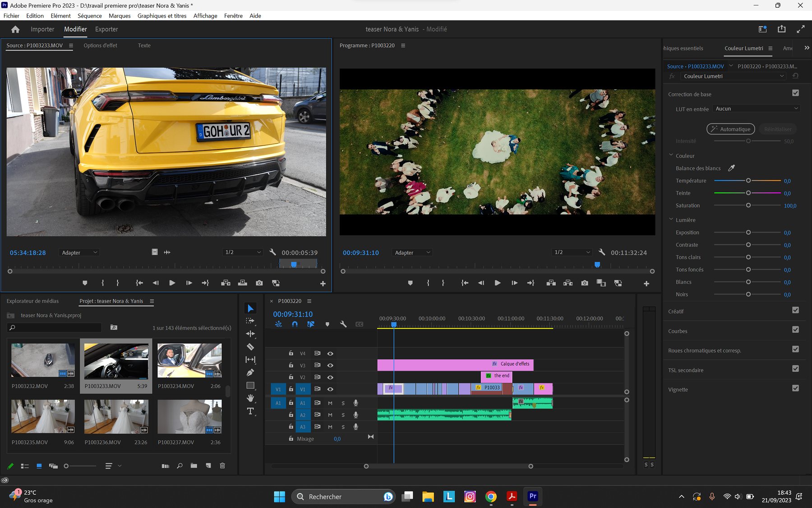Select the Hand tool
This screenshot has width=812, height=508.
[x=250, y=398]
